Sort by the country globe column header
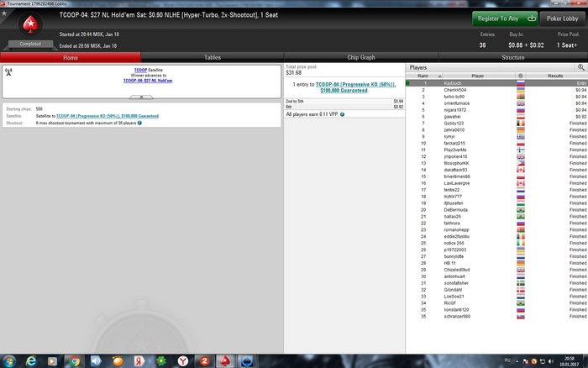The height and width of the screenshot is (368, 588). coord(521,76)
